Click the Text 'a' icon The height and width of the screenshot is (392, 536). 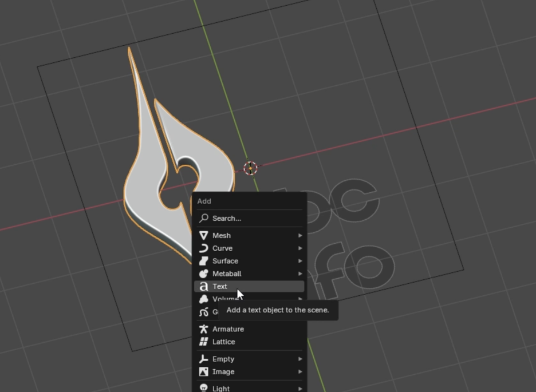coord(204,287)
